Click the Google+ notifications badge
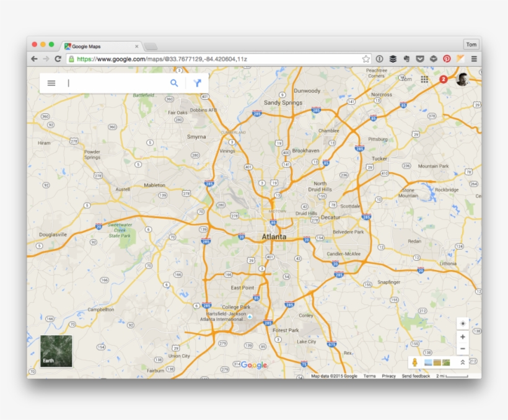The height and width of the screenshot is (420, 508). coord(442,79)
